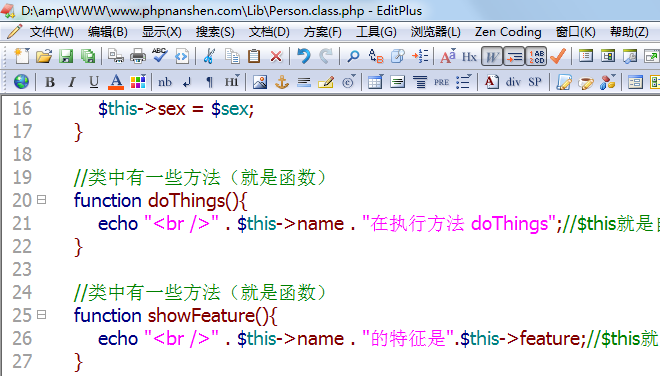Open browser preview globe icon
660x376 pixels.
tap(21, 82)
